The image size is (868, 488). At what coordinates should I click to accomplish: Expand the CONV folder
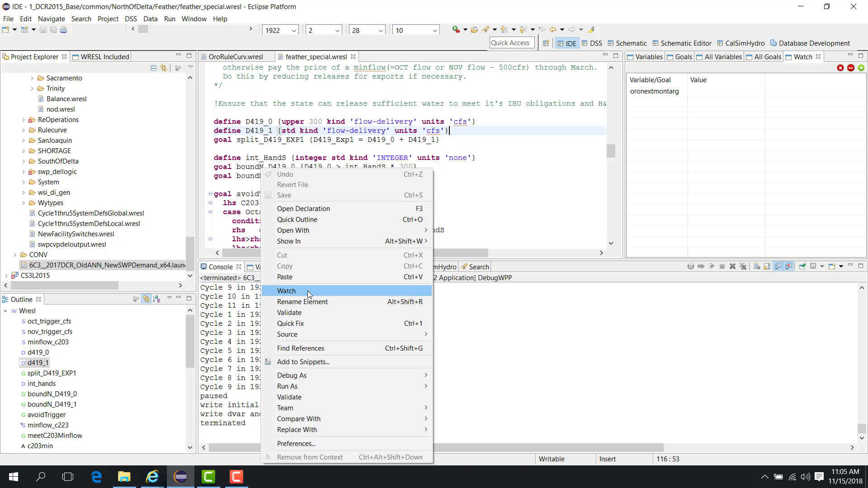click(x=15, y=255)
